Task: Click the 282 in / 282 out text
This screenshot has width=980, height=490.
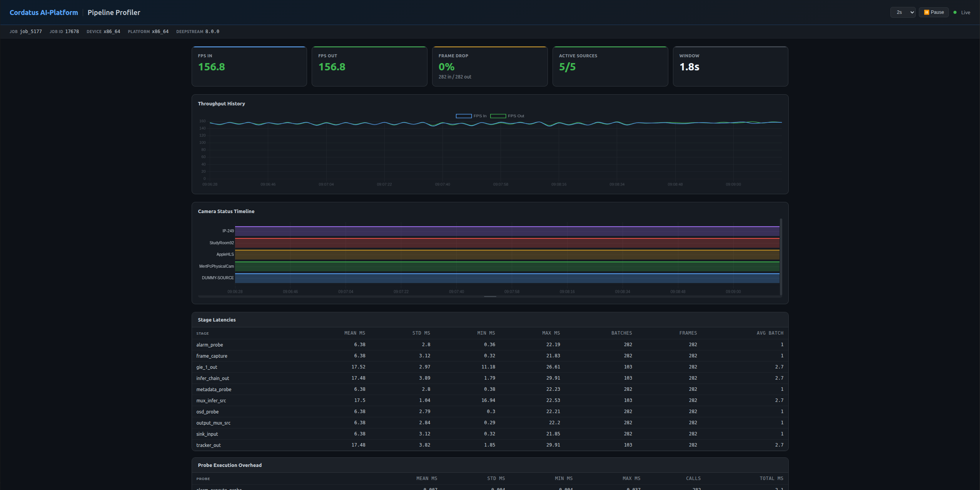Action: click(x=455, y=77)
